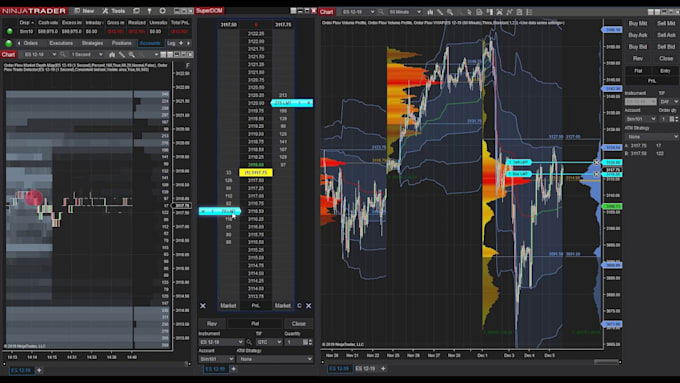Open the Indicators icon in the right chart toolbar

(x=499, y=12)
